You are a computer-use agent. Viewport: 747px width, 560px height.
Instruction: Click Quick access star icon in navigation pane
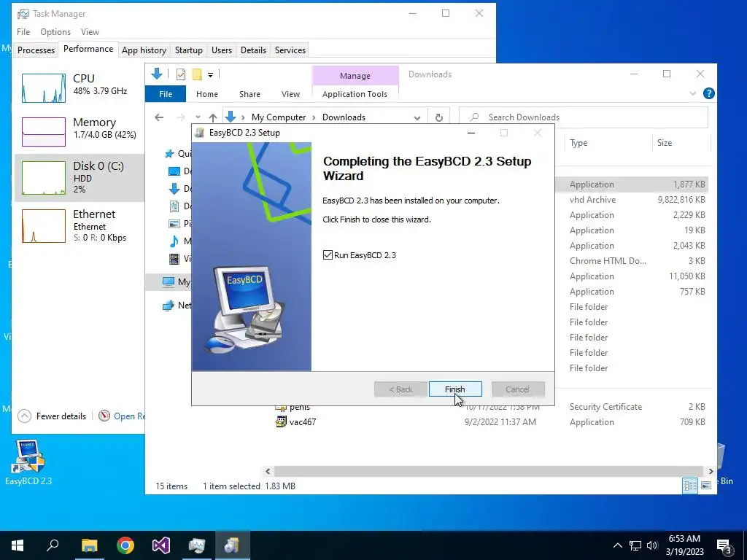click(x=169, y=154)
